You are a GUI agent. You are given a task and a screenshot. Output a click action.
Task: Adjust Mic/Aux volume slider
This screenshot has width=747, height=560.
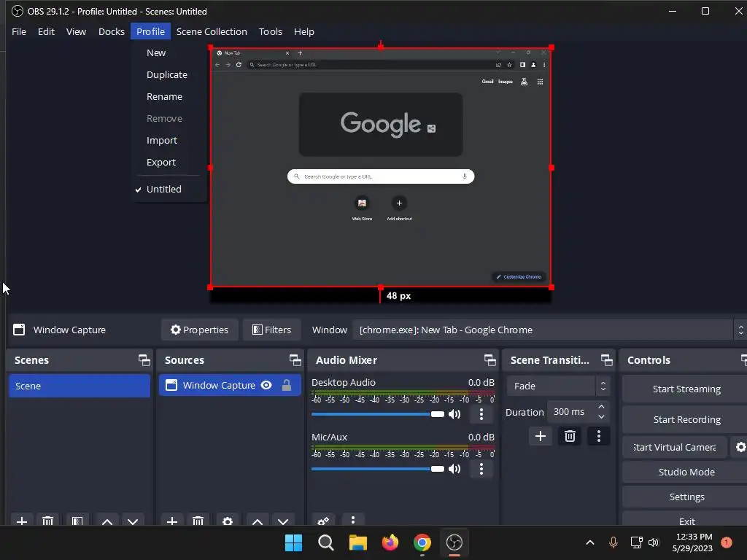(x=377, y=469)
